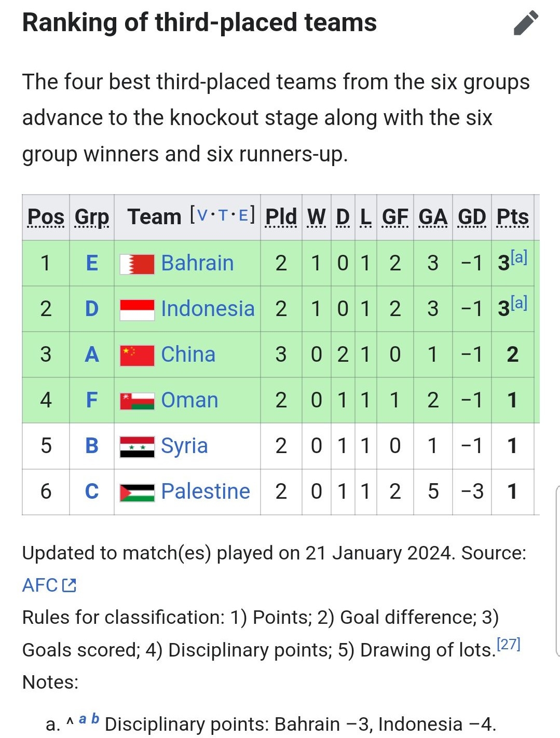Click the V view template link

click(x=202, y=214)
